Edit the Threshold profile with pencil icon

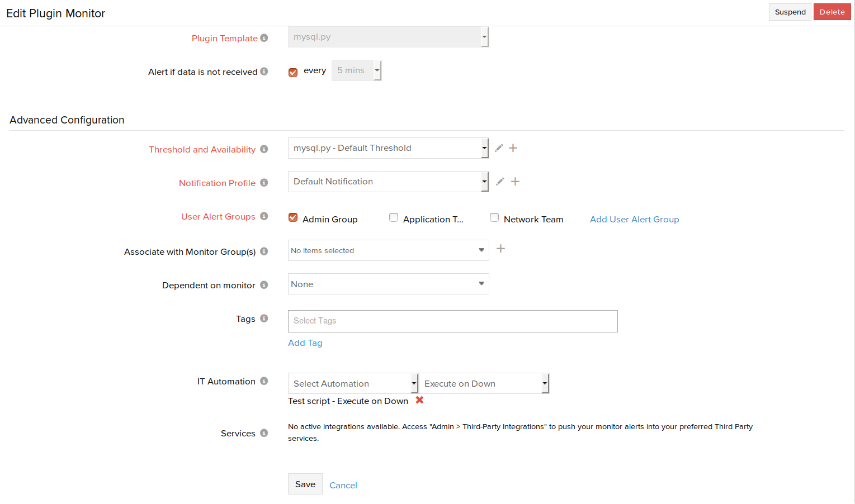pyautogui.click(x=499, y=148)
